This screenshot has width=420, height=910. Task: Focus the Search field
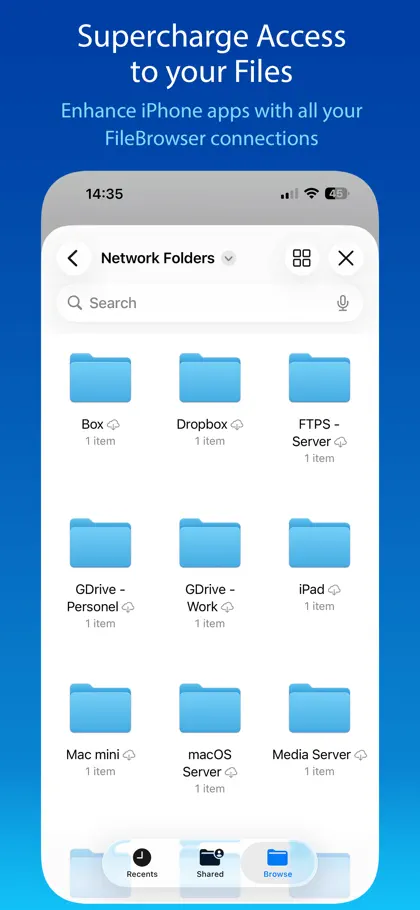(x=210, y=303)
